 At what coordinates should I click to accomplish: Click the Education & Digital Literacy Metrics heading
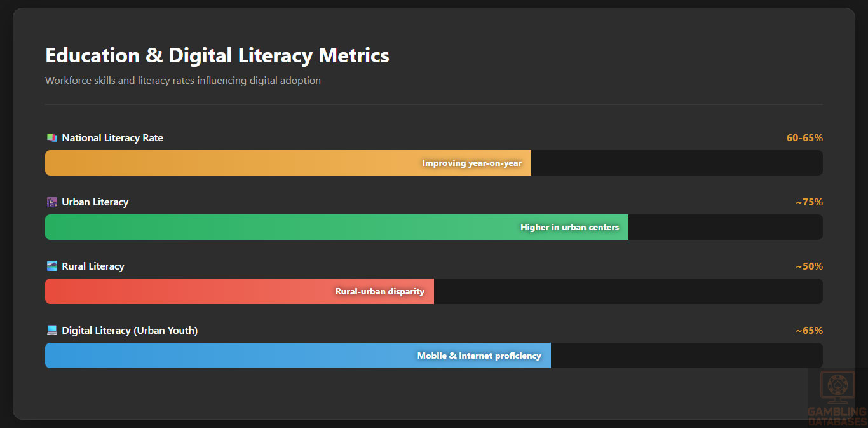coord(217,55)
